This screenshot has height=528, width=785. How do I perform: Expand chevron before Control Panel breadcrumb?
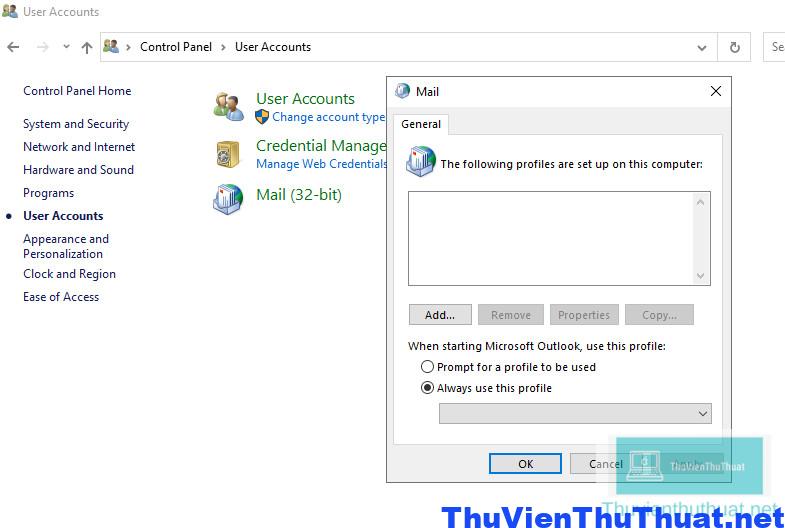[x=129, y=47]
